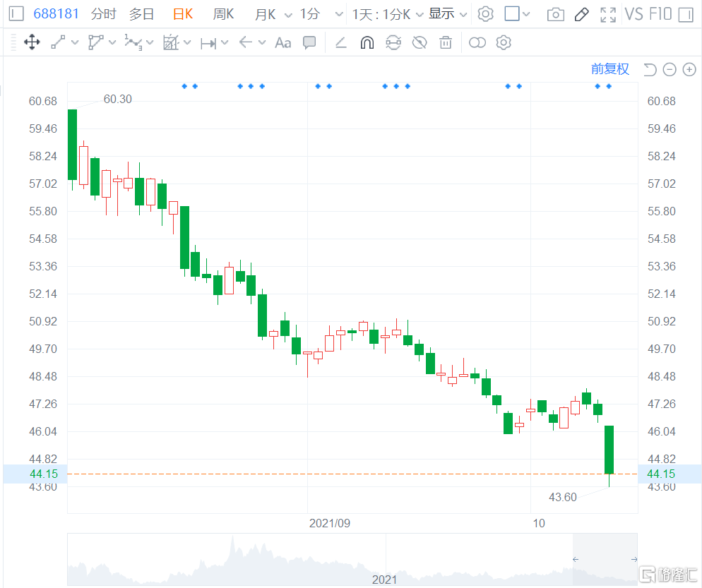Select the line drawing tool
Image resolution: width=702 pixels, height=588 pixels.
pyautogui.click(x=58, y=42)
